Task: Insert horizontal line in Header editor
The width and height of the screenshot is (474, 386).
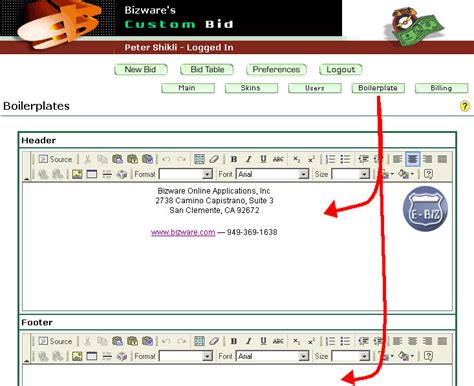Action: 107,174
